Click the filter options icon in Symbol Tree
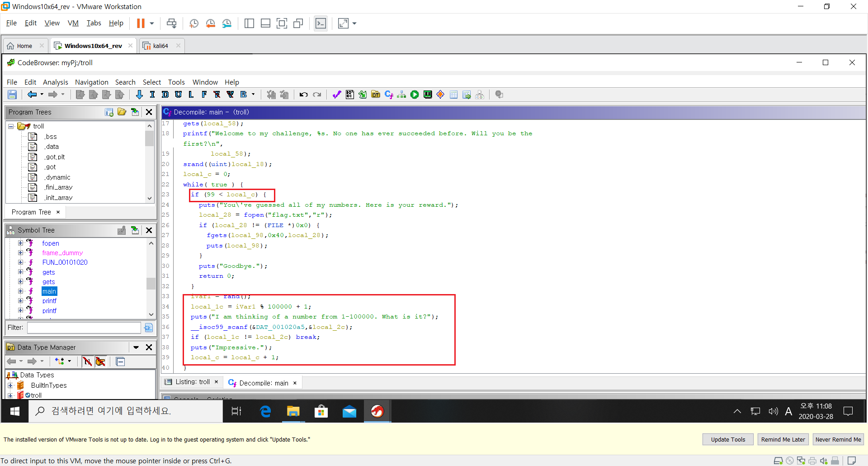 tap(148, 328)
